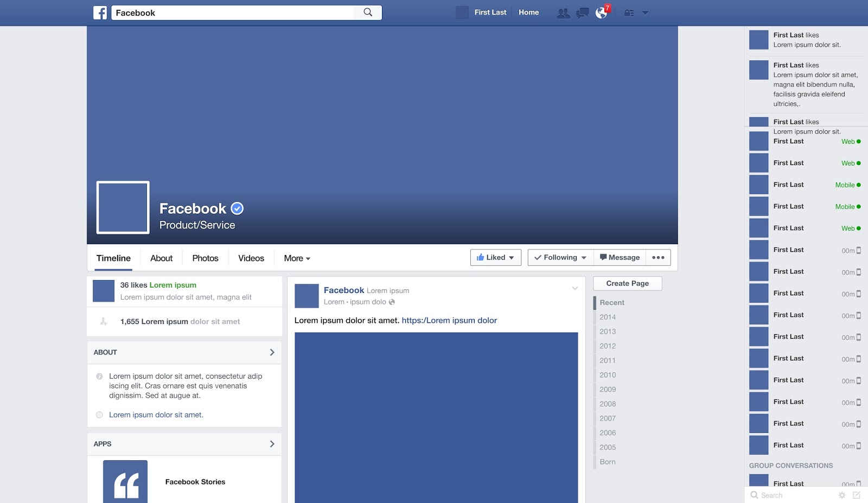
Task: Open the Facebook Stories app icon
Action: pos(125,482)
